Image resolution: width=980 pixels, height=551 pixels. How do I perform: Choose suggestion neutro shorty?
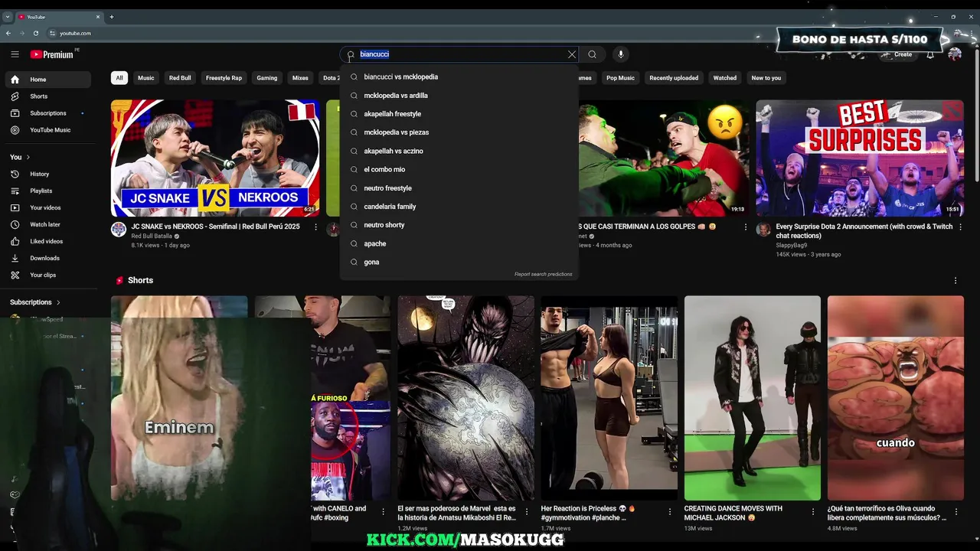[x=459, y=225]
